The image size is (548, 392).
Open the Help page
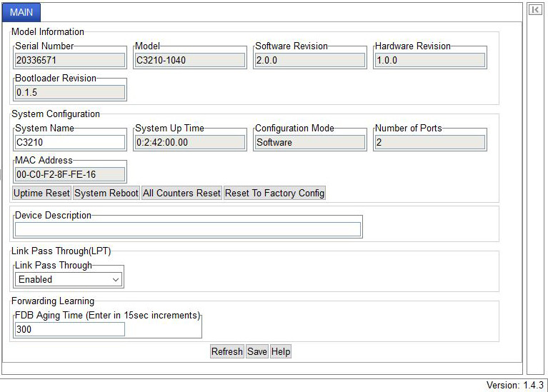pos(281,351)
